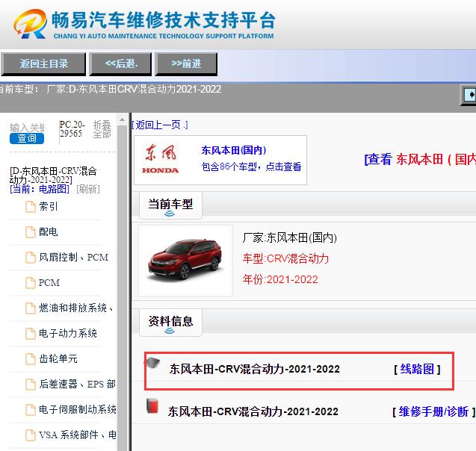
Task: Click the red CRV car thumbnail
Action: click(185, 261)
